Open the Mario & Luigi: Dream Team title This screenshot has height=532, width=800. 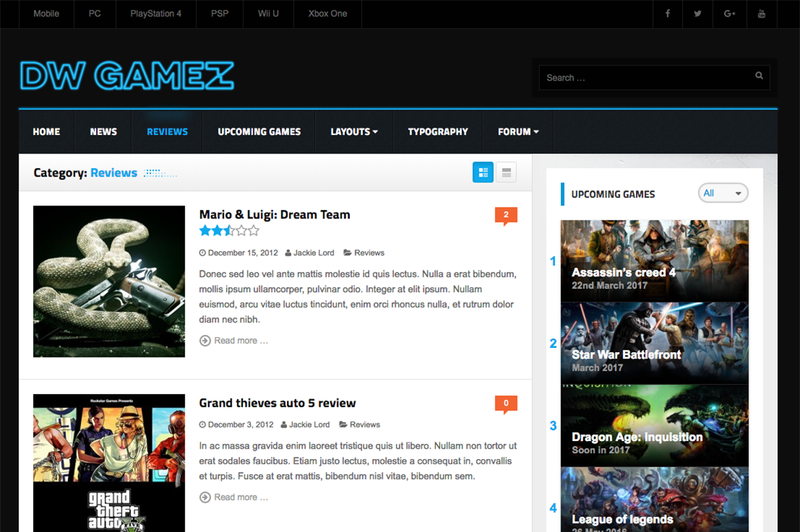tap(274, 214)
